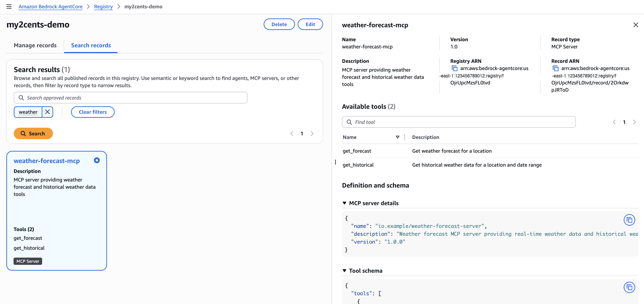Viewport: 644px width, 304px height.
Task: Copy the Record ARN value
Action: click(x=555, y=68)
